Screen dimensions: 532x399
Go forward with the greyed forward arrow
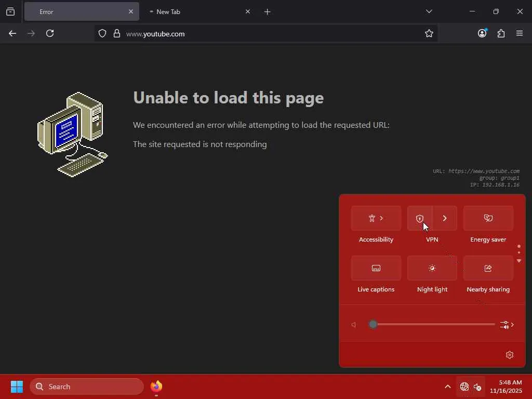click(31, 33)
